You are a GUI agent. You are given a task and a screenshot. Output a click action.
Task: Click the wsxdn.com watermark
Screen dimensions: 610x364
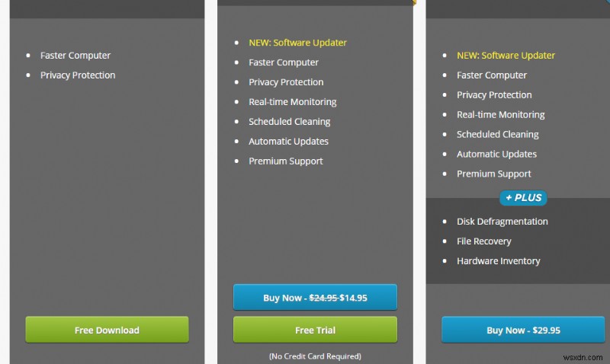pyautogui.click(x=583, y=357)
